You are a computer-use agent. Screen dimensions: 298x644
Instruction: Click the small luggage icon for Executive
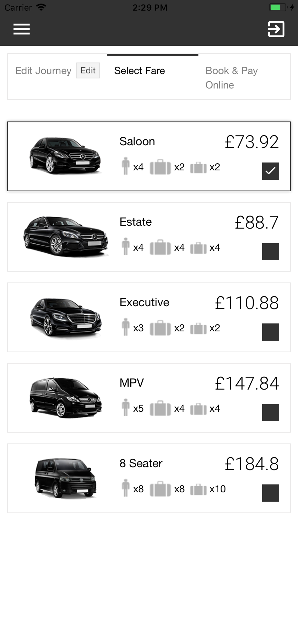[198, 328]
